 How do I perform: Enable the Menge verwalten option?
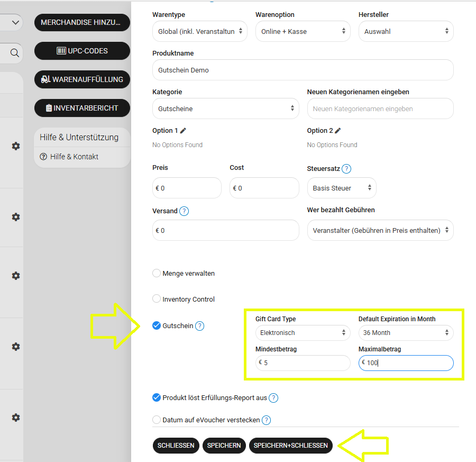point(157,274)
